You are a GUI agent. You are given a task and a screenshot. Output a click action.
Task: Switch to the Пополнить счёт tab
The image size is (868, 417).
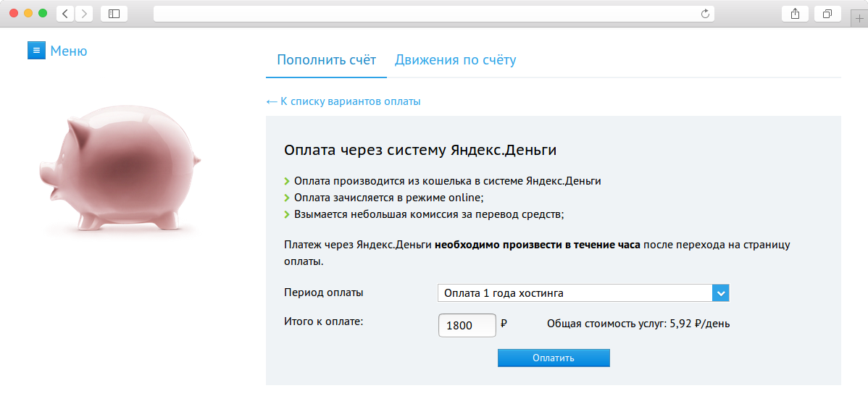[x=327, y=60]
